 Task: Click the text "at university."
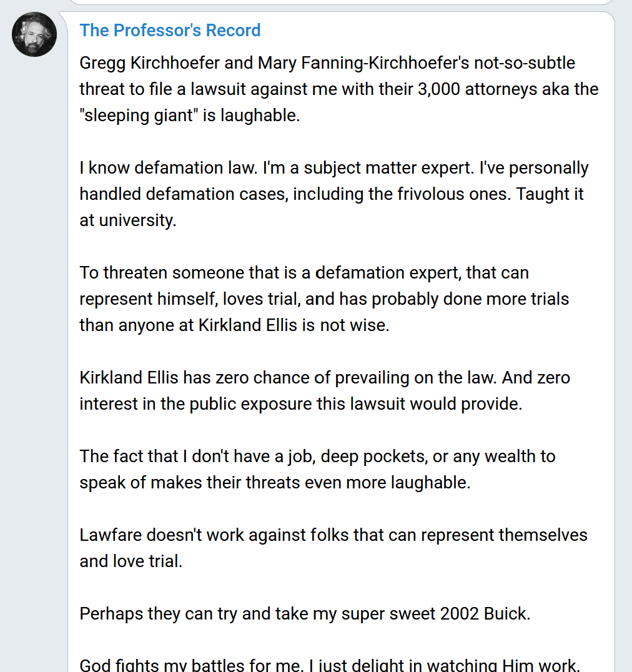click(x=128, y=220)
